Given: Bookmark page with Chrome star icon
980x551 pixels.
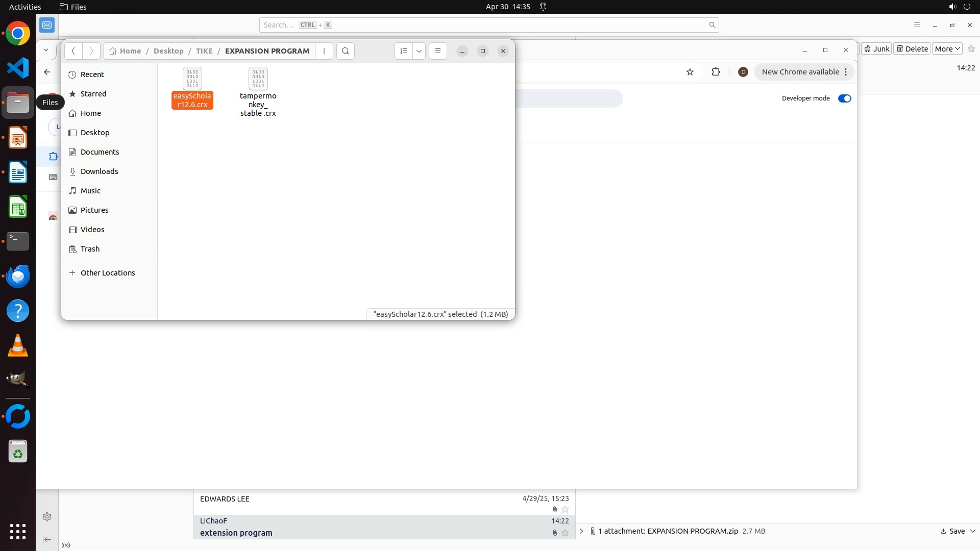Looking at the screenshot, I should click(x=690, y=72).
